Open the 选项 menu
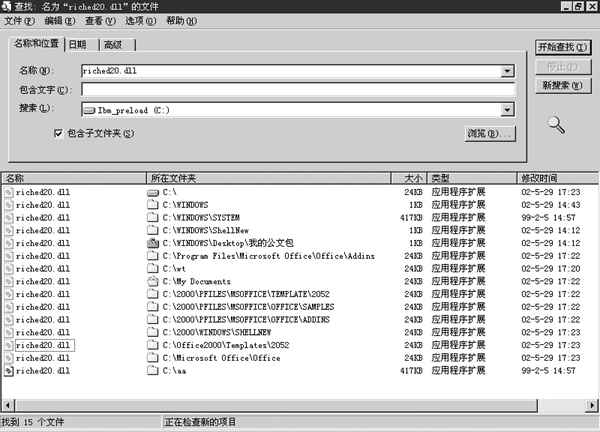Image resolution: width=600 pixels, height=432 pixels. (140, 21)
